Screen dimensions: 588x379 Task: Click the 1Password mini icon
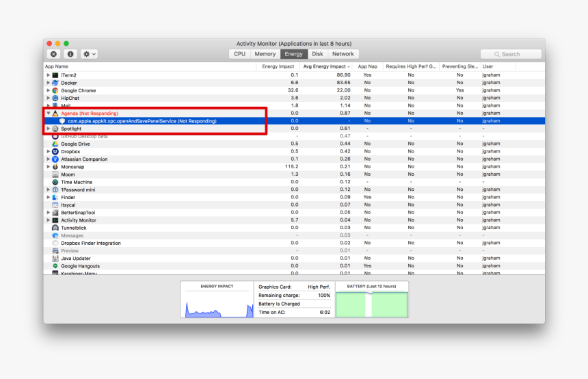55,189
